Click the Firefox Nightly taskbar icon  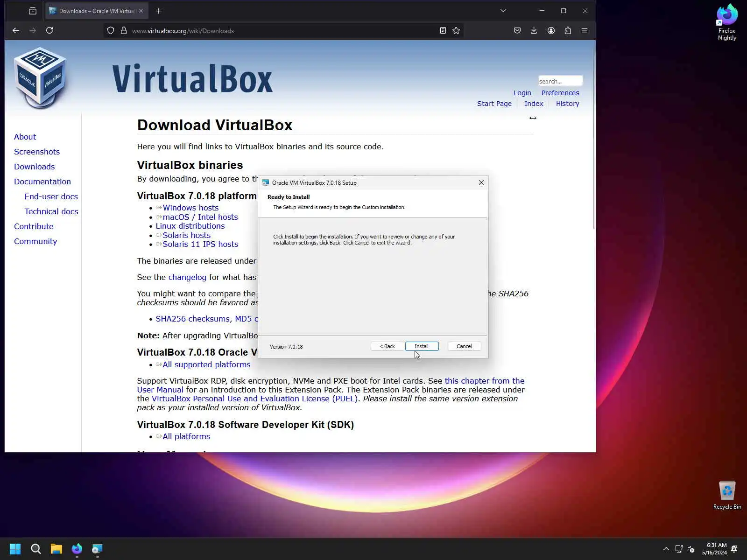point(77,549)
